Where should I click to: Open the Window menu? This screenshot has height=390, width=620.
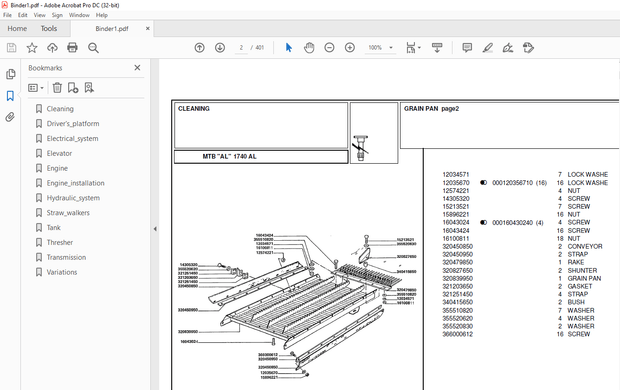click(79, 15)
